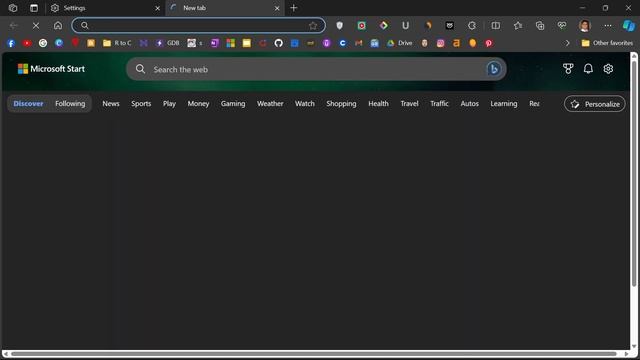Close the Settings tab

pyautogui.click(x=158, y=8)
